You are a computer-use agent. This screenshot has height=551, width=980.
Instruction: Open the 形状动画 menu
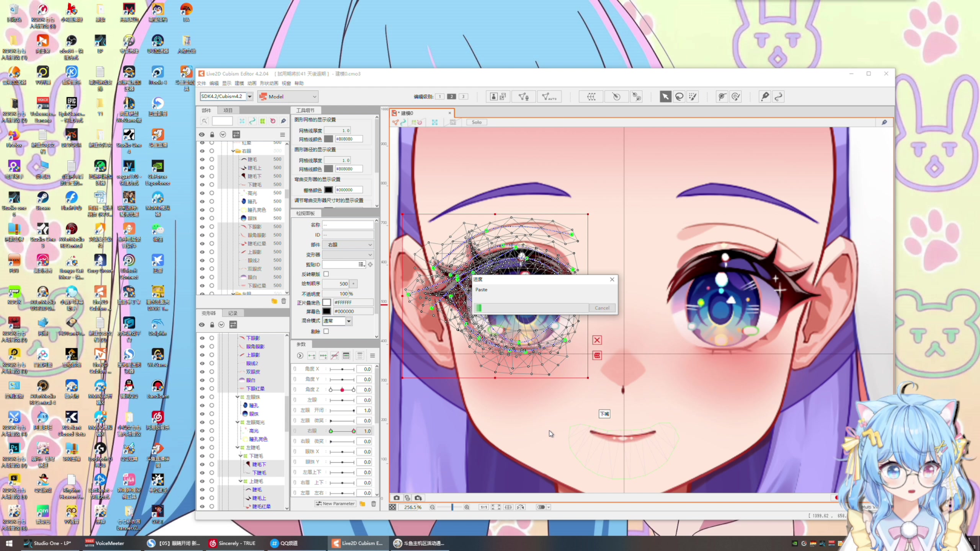[x=269, y=83]
